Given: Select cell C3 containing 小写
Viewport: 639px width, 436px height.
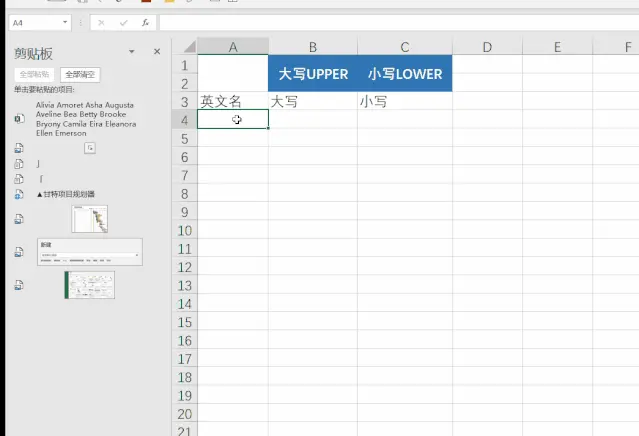Looking at the screenshot, I should pos(405,101).
